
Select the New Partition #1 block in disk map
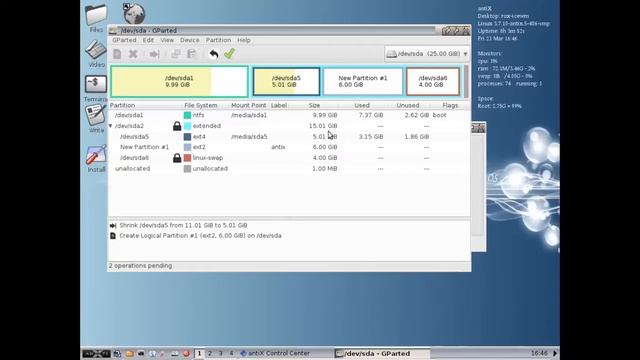(363, 82)
